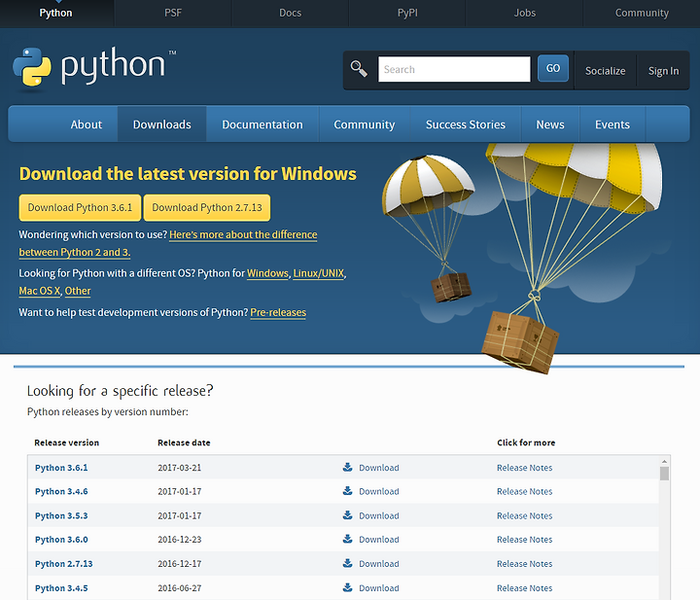Viewport: 700px width, 600px height.
Task: Click the GO search button
Action: click(552, 68)
